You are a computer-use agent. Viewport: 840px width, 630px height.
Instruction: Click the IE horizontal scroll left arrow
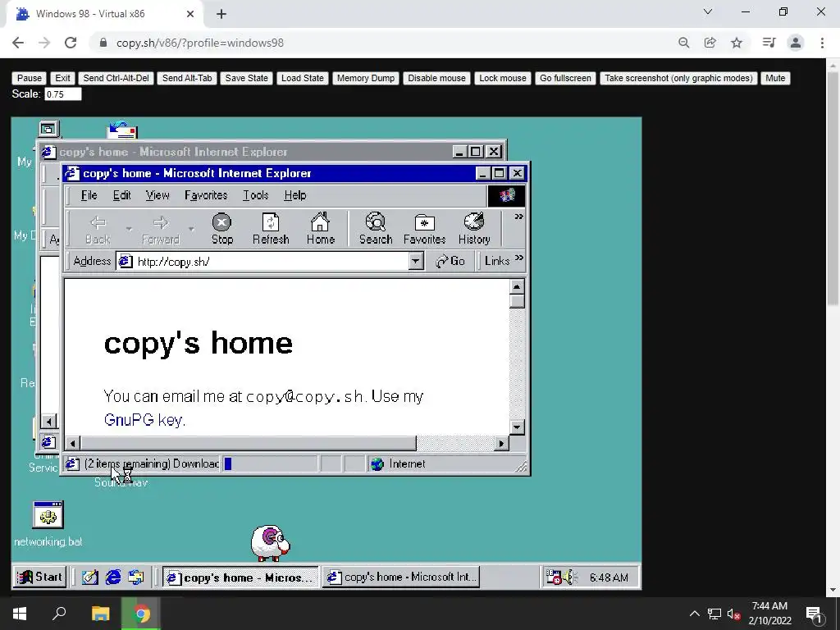click(72, 443)
